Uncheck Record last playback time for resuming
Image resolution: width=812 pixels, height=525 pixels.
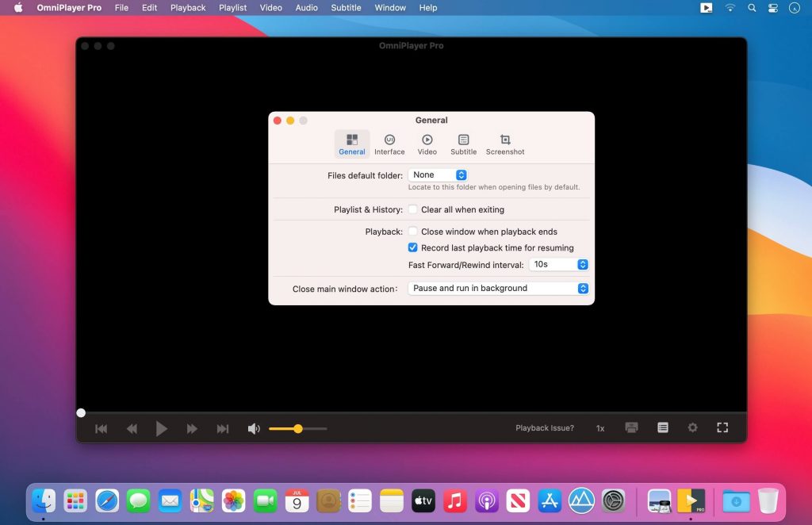412,247
